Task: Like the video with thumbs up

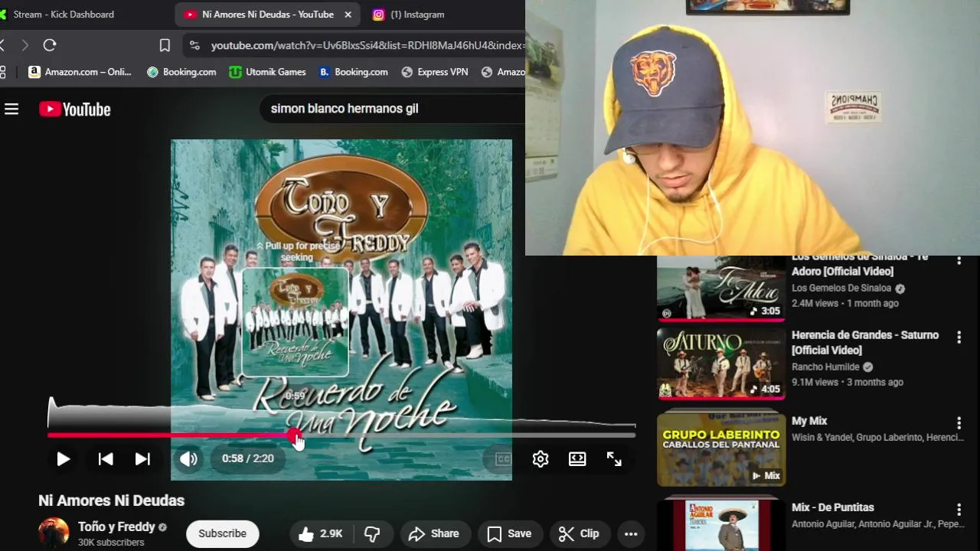Action: (321, 533)
